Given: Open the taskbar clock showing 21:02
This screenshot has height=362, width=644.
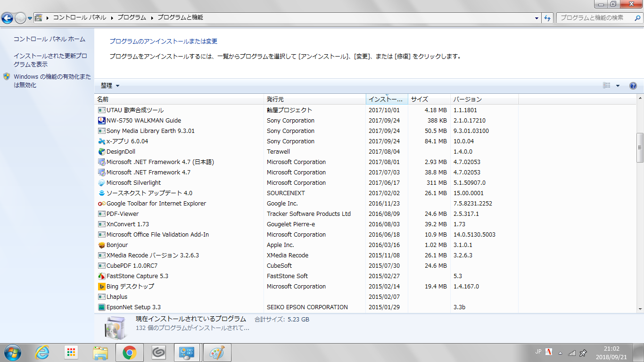Looking at the screenshot, I should point(611,353).
